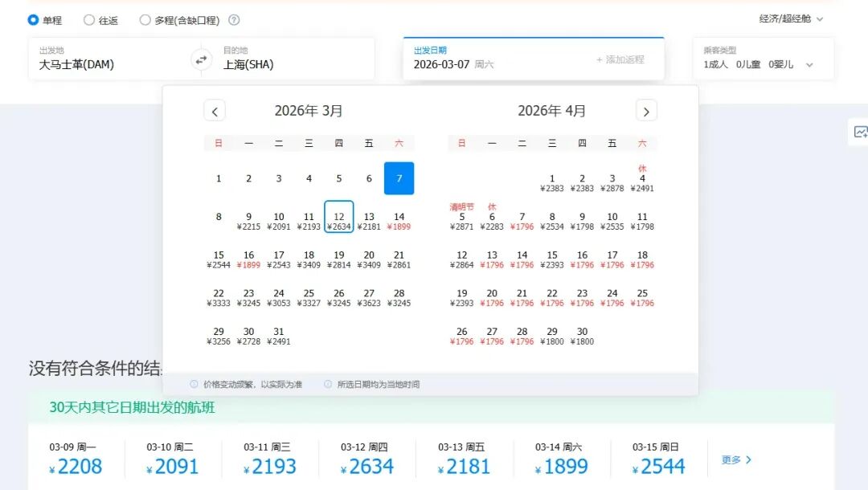
Task: Click the help icon beside 多程(含缺口程)
Action: [233, 19]
